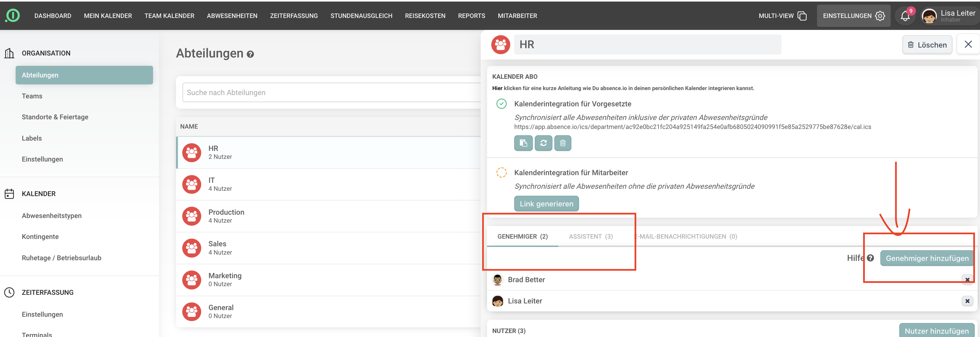Image resolution: width=980 pixels, height=337 pixels.
Task: Click the ics calendar URL text
Action: pyautogui.click(x=693, y=127)
